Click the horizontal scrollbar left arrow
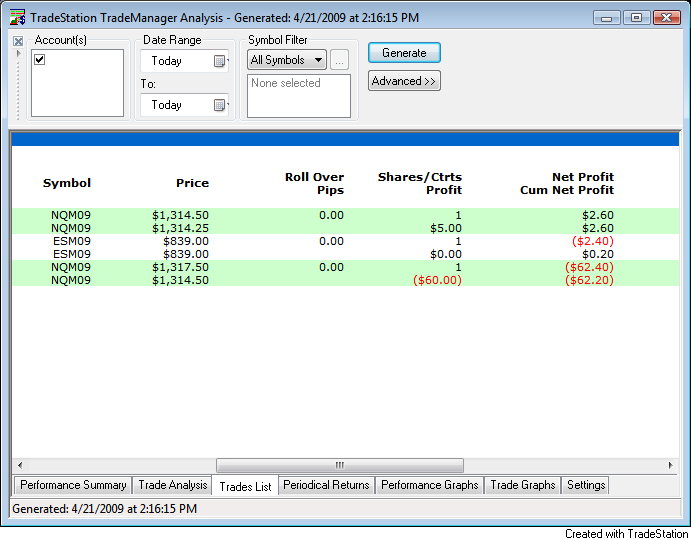This screenshot has height=540, width=691. point(19,465)
